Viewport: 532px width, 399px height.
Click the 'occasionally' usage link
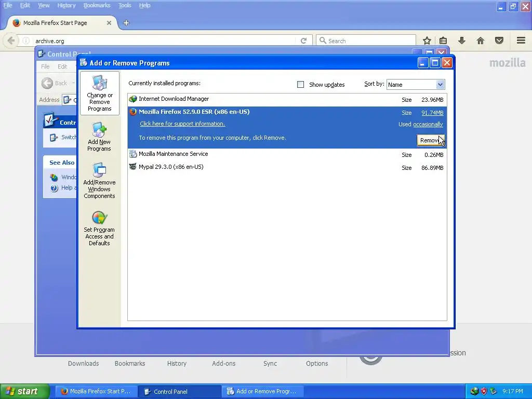[428, 125]
